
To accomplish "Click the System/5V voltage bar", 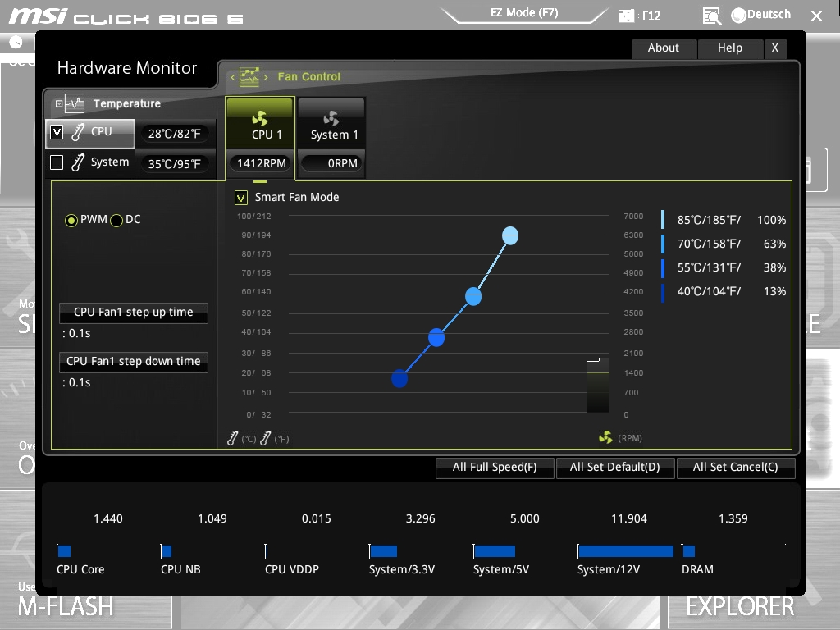I will click(495, 551).
